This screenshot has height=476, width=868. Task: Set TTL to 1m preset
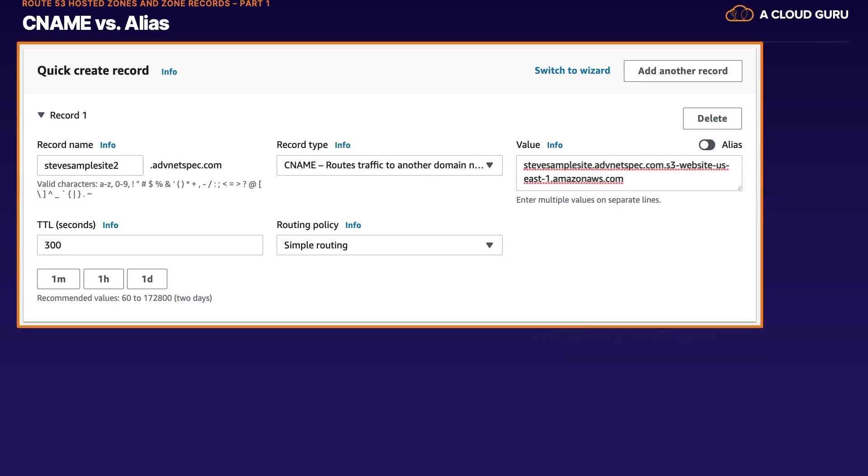click(x=58, y=279)
